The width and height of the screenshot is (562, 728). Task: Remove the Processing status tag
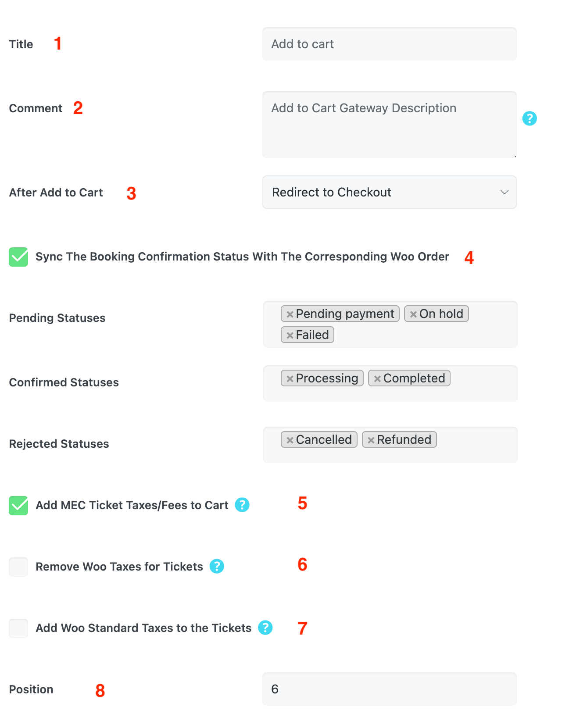(290, 378)
